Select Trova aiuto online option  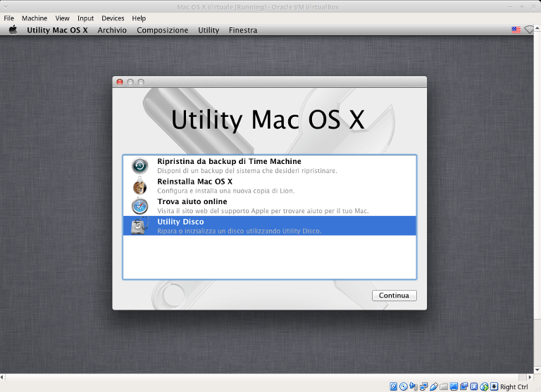click(270, 206)
